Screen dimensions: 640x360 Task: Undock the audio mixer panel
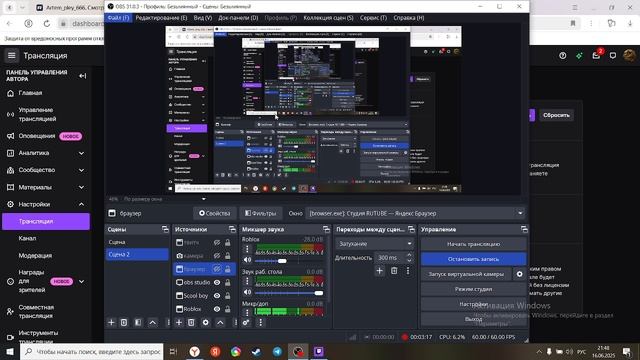326,229
